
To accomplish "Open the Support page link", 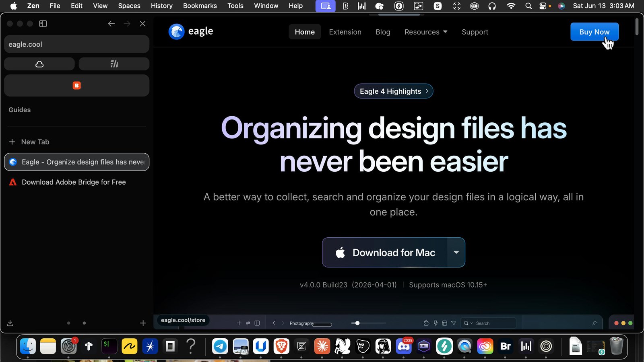I will (475, 32).
